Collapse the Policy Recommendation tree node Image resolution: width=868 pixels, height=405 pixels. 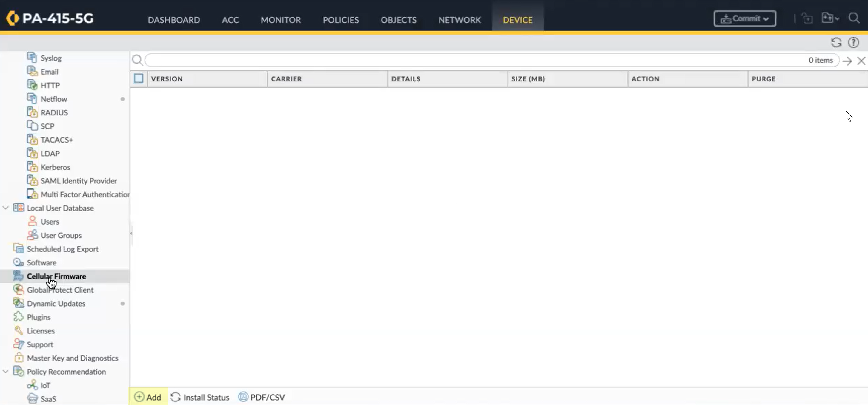5,371
